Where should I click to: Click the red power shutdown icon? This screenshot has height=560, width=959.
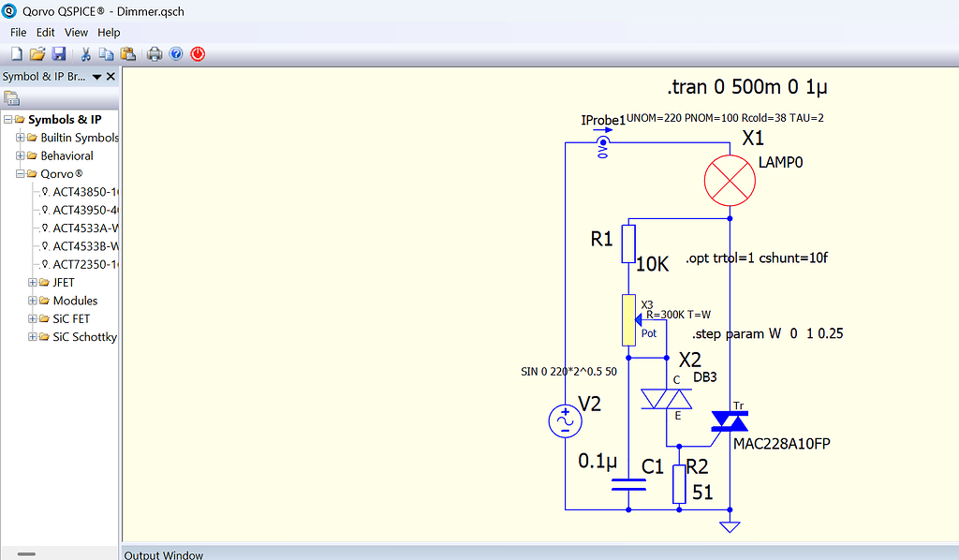[x=197, y=53]
